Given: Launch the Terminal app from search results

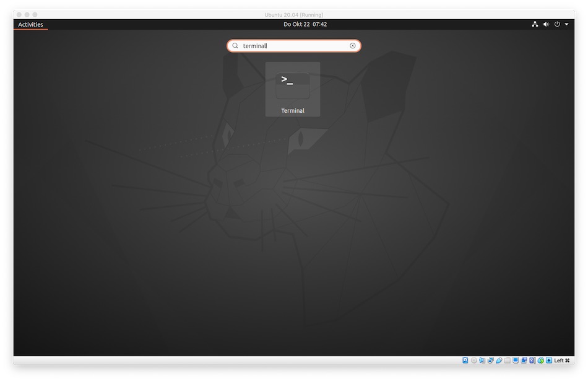Looking at the screenshot, I should pos(293,89).
